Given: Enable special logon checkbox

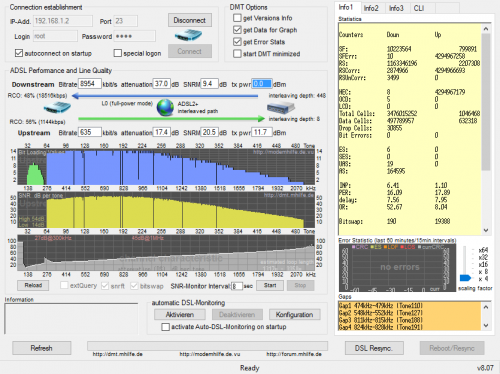Looking at the screenshot, I should pyautogui.click(x=118, y=53).
